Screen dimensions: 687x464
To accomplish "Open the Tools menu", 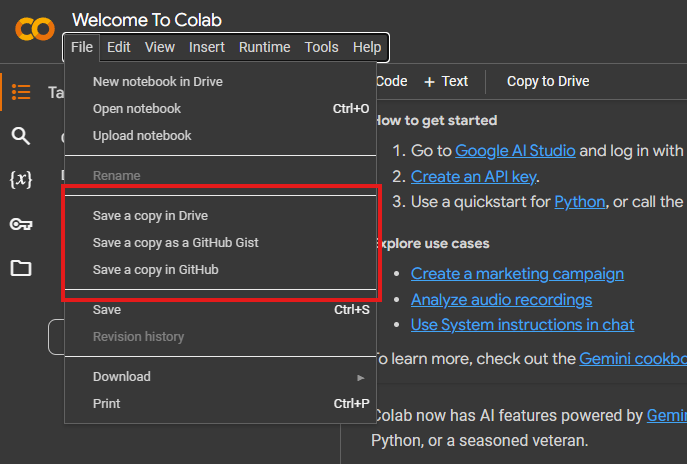I will [x=322, y=47].
